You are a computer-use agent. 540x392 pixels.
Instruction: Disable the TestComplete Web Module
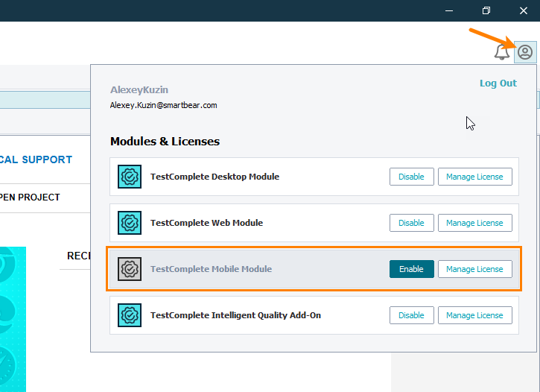pos(412,223)
